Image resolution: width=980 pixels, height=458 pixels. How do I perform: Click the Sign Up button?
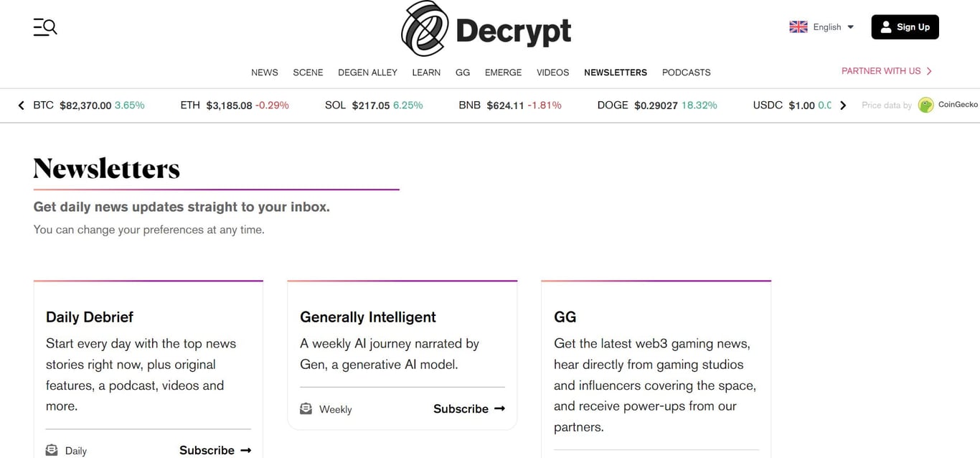tap(905, 27)
